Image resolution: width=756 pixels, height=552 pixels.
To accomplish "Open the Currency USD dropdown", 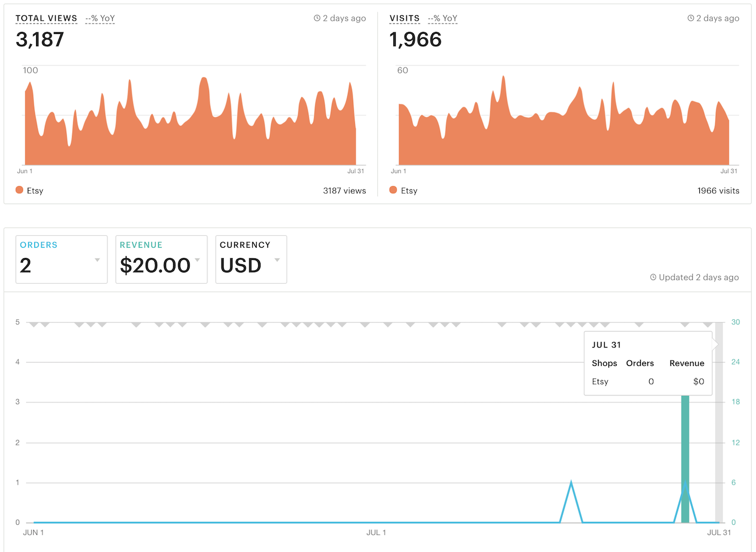I will coord(251,259).
